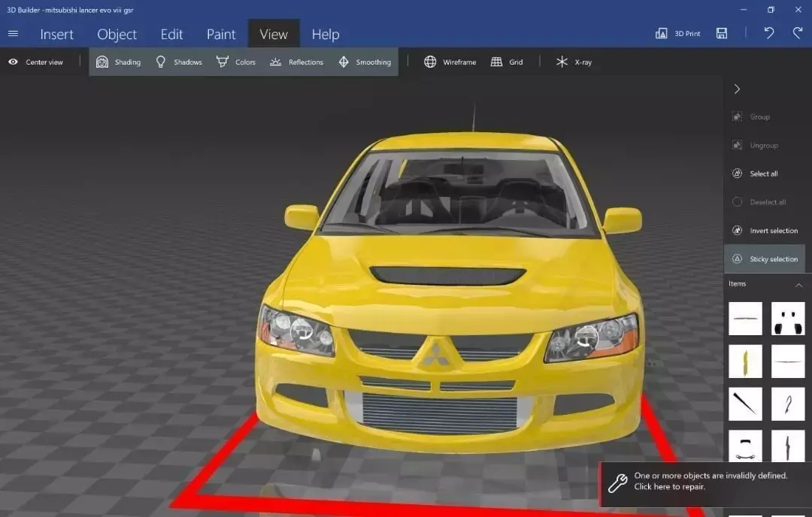Open the Paint menu
The height and width of the screenshot is (517, 812).
[x=221, y=34]
